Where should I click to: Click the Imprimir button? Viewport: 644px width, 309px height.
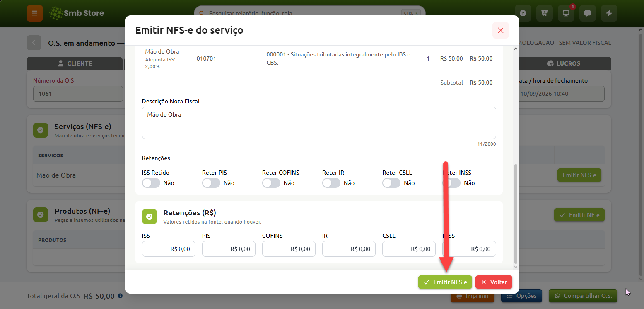pyautogui.click(x=473, y=296)
